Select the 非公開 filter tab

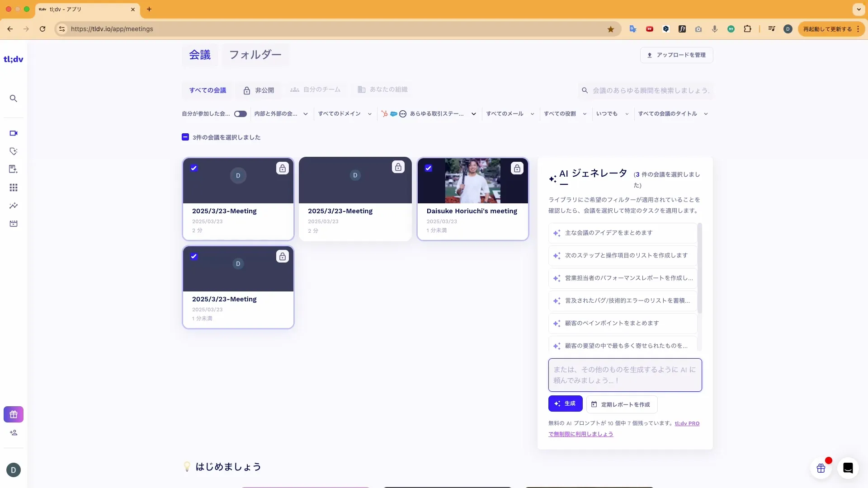259,90
